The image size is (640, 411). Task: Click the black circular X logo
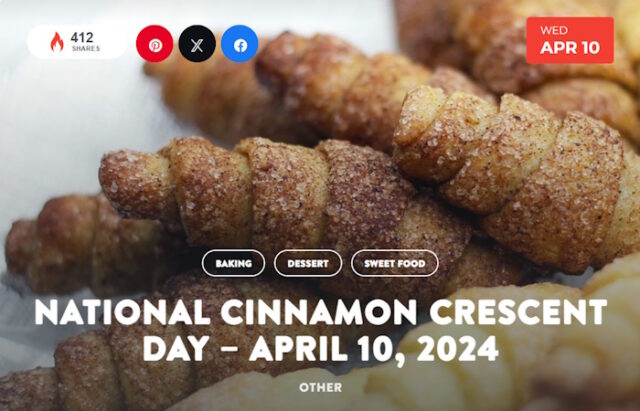point(197,44)
